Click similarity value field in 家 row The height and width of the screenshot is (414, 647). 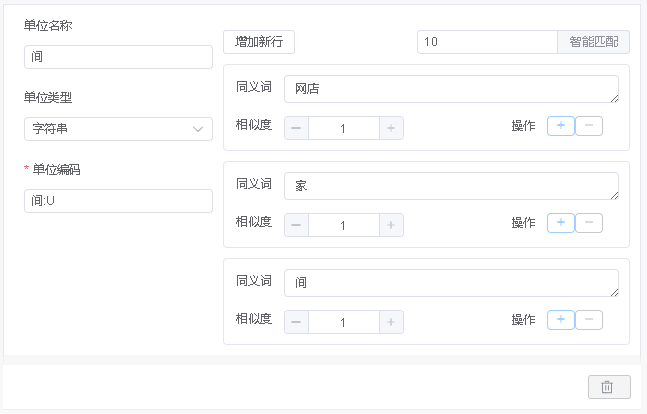[x=344, y=225]
